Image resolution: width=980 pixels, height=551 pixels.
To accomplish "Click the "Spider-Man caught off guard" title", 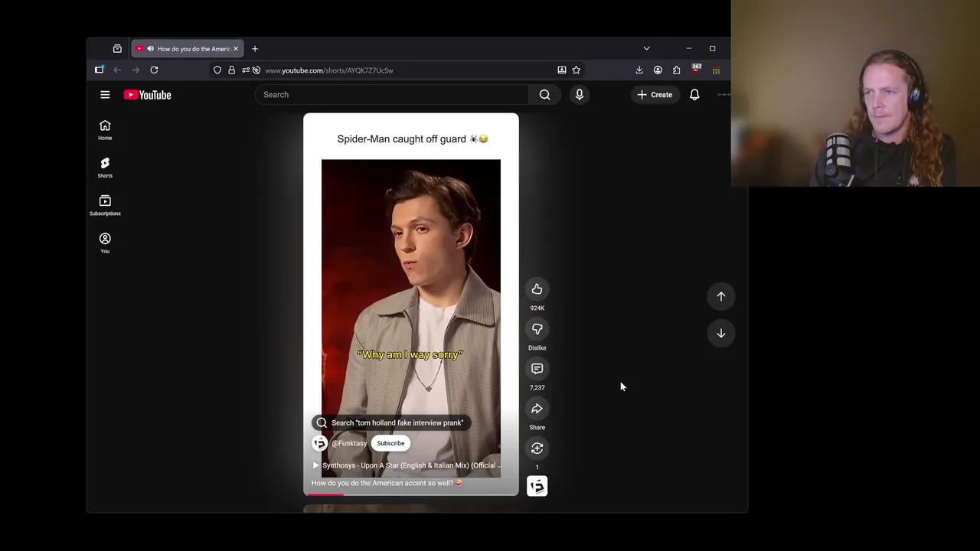I will [413, 139].
